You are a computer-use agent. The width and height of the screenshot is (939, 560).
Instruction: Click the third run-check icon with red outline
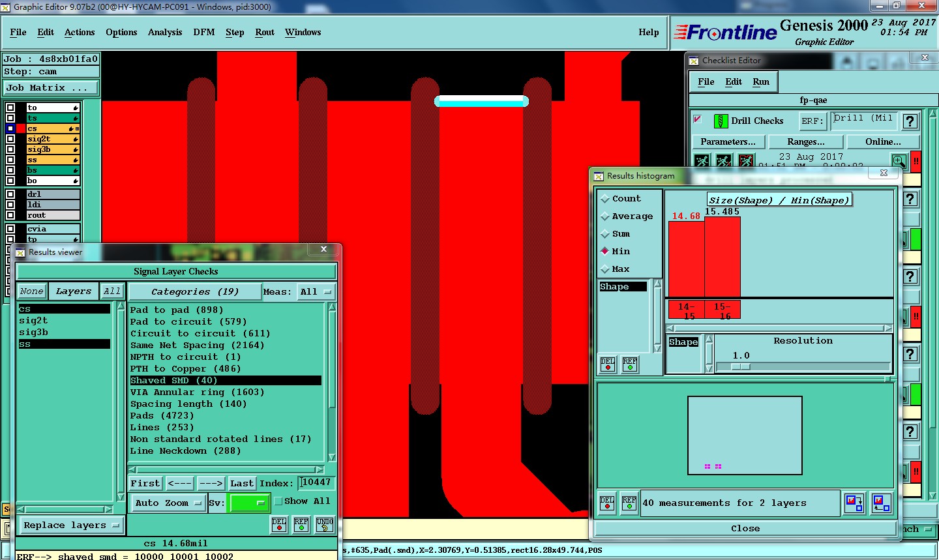point(746,160)
